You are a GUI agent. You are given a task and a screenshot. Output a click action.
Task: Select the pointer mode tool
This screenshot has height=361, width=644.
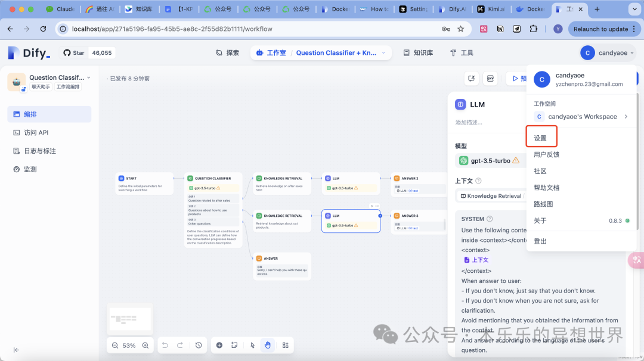coord(252,346)
